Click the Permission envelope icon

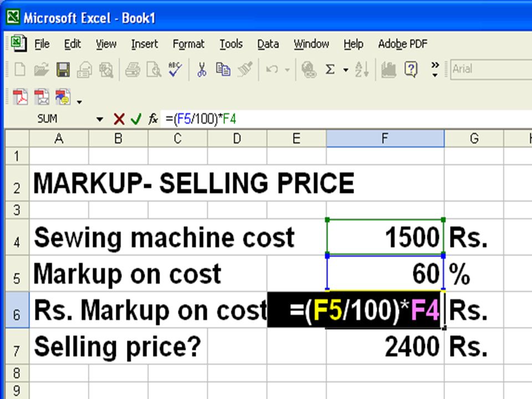84,70
